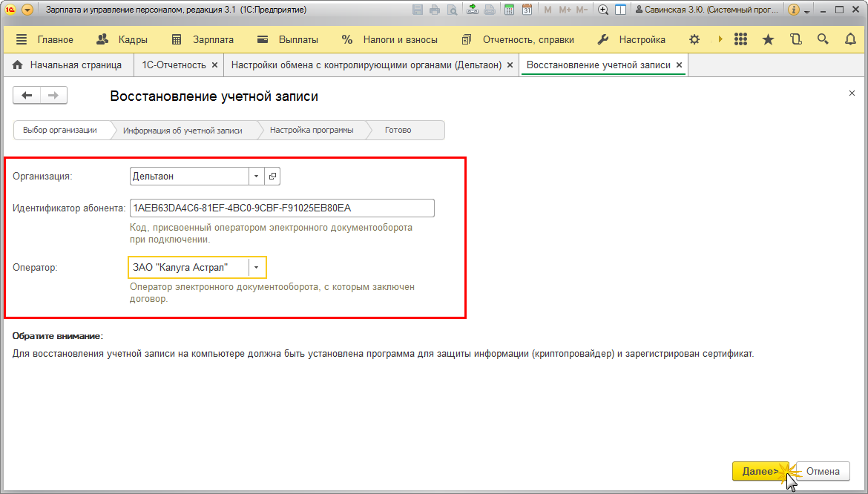
Task: Close the form with the X button
Action: click(x=852, y=93)
